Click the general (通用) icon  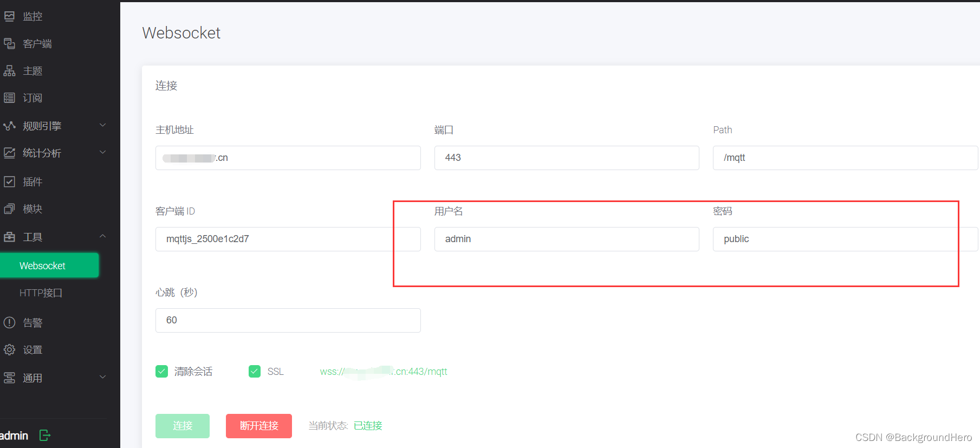coord(9,378)
